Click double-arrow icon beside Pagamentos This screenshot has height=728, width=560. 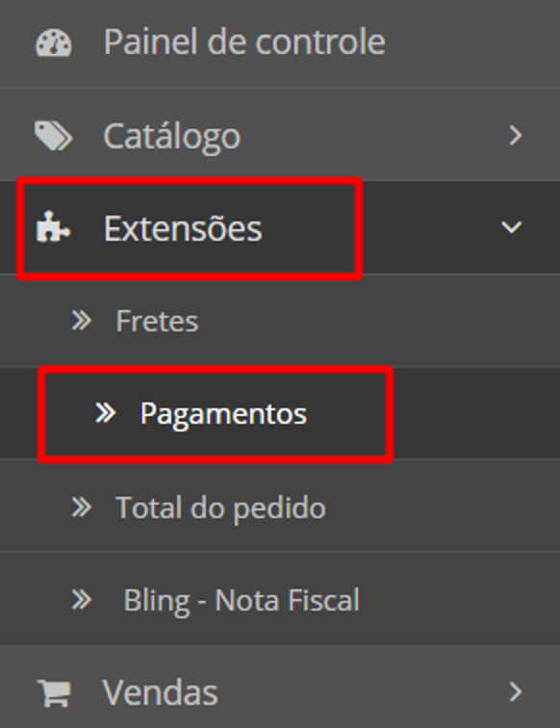(x=106, y=413)
